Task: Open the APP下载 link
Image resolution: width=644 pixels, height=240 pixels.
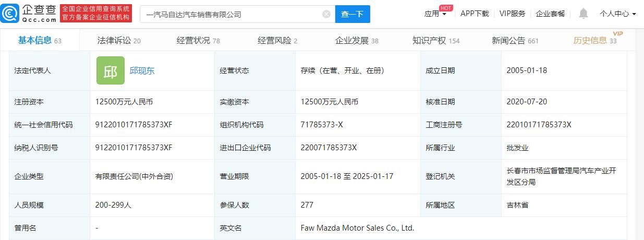Action: (475, 14)
